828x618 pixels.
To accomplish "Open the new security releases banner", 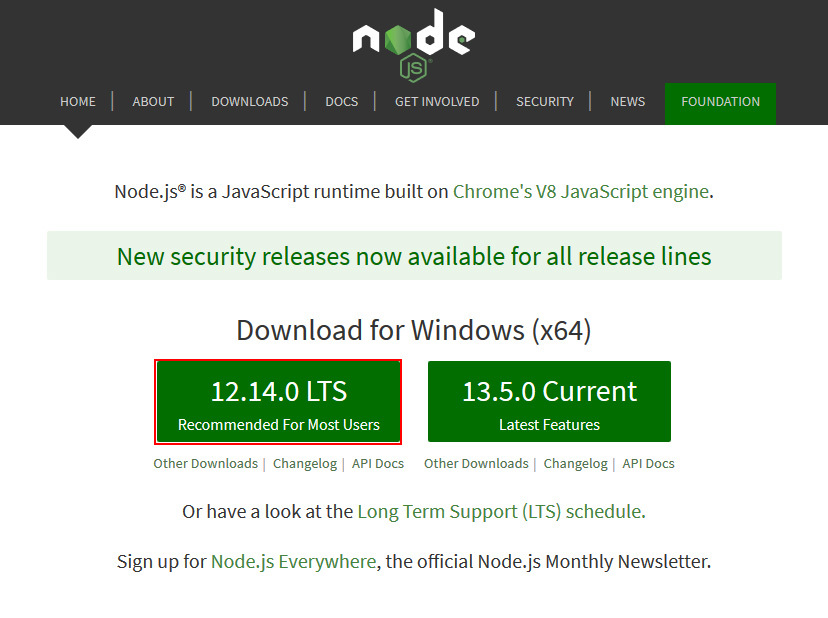I will (414, 256).
